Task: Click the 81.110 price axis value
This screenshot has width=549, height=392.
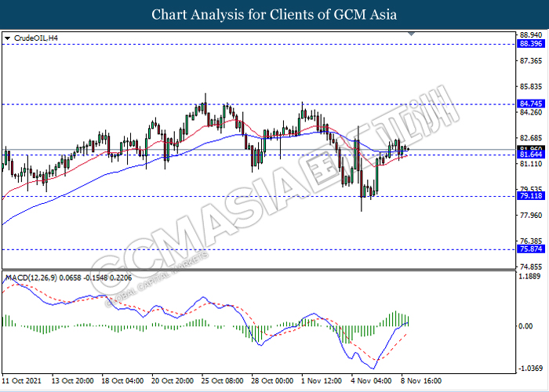Action: point(532,164)
